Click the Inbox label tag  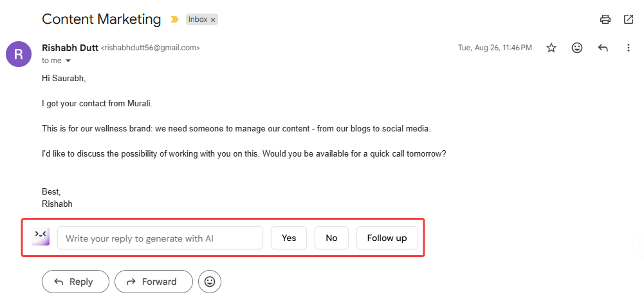(198, 20)
